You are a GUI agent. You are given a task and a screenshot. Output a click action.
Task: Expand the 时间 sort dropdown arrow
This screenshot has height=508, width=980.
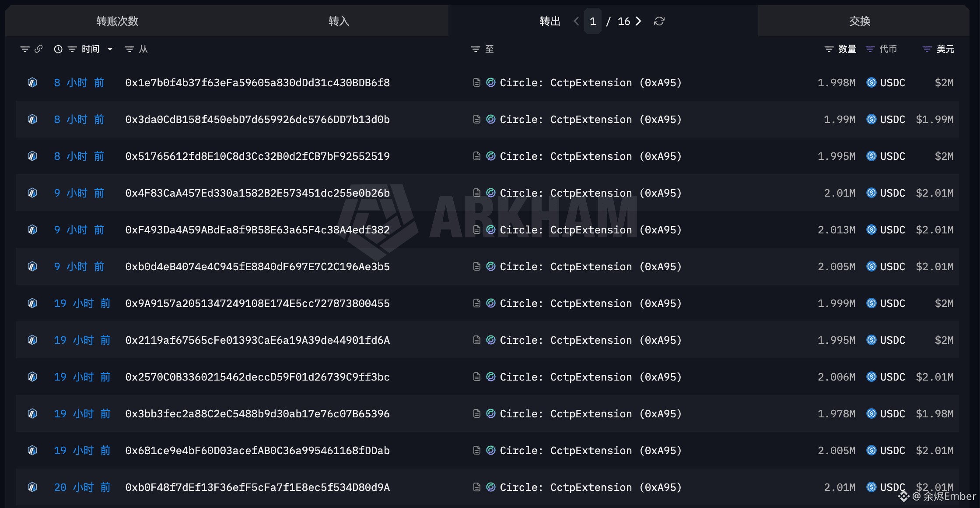click(x=110, y=49)
